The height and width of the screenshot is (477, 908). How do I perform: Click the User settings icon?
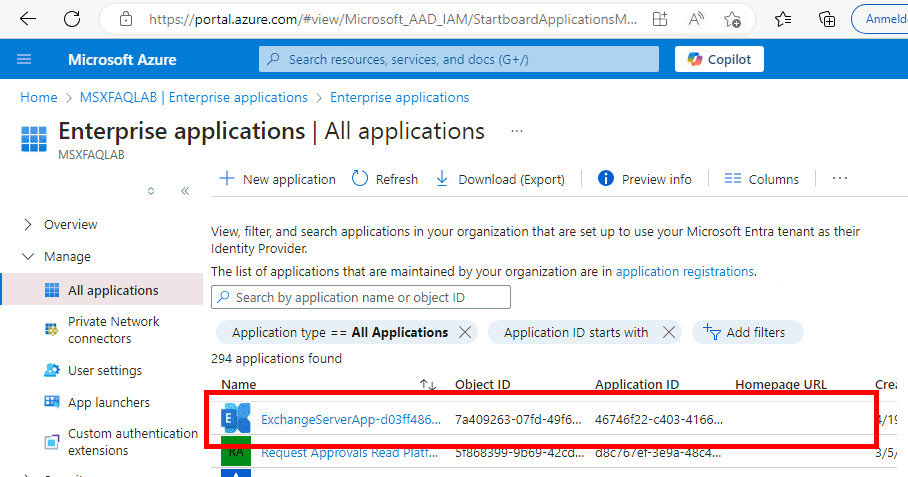click(52, 370)
